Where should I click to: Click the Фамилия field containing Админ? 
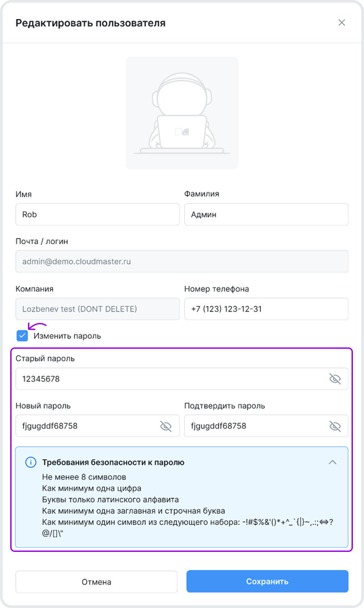(x=266, y=215)
